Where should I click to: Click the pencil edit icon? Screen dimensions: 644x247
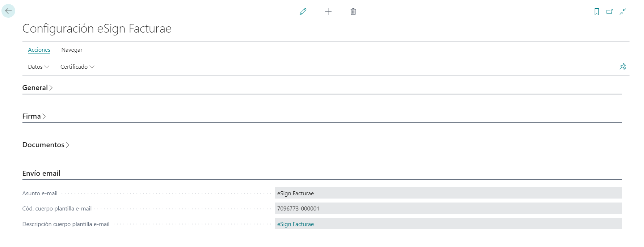(x=303, y=12)
